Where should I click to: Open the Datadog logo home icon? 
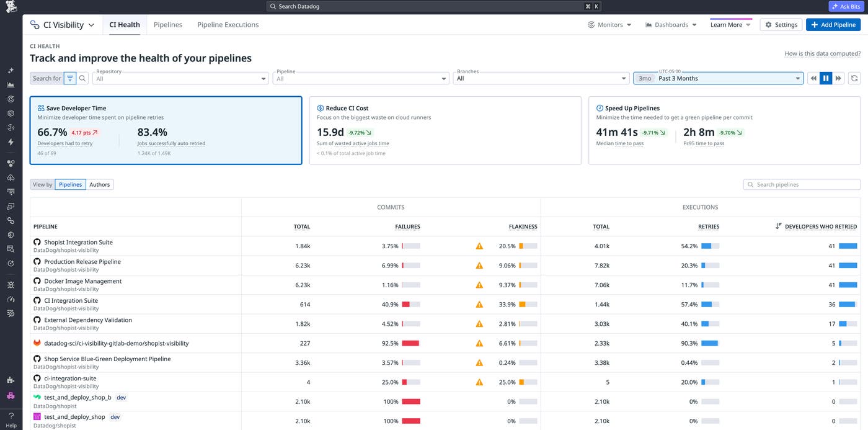[11, 7]
